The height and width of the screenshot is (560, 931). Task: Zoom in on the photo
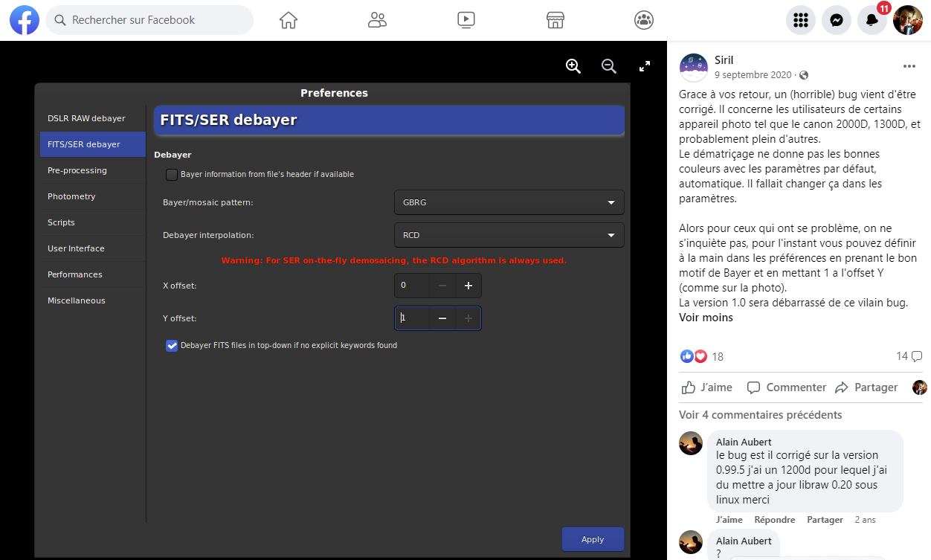click(573, 66)
